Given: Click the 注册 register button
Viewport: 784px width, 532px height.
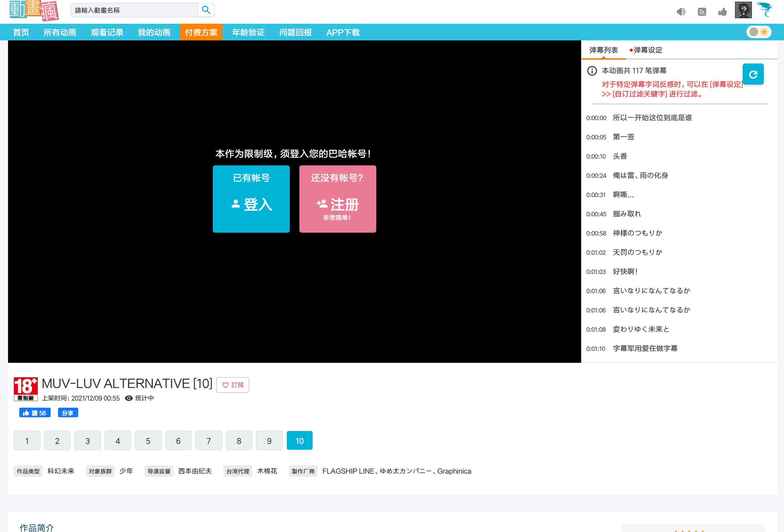Looking at the screenshot, I should (337, 199).
